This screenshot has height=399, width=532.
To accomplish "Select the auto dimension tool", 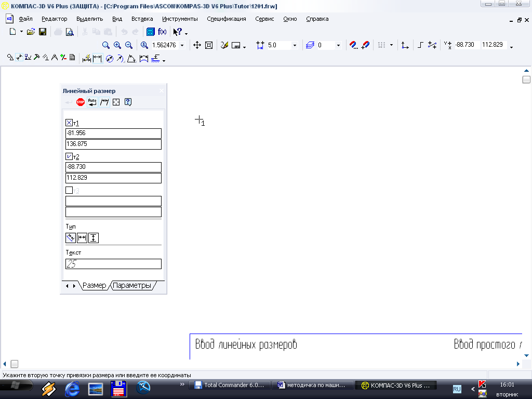I will pos(86,59).
